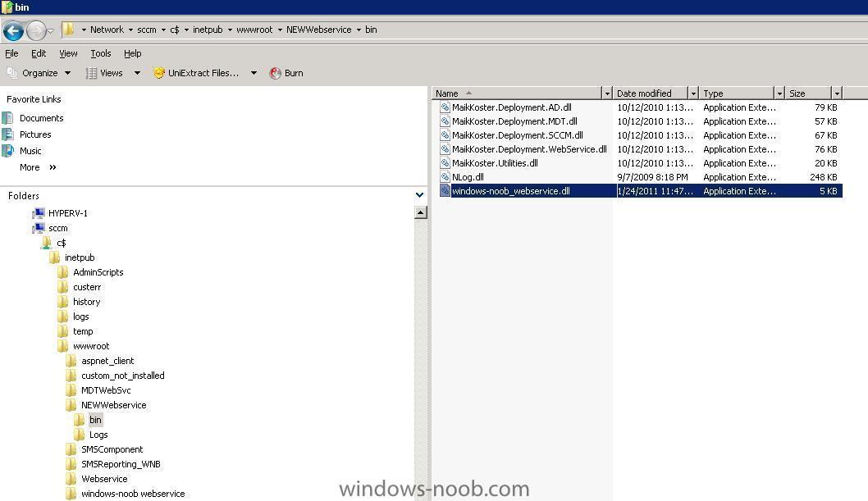Select the sccm breadcrumb in address bar
Screen dimensions: 868x501
tap(147, 30)
